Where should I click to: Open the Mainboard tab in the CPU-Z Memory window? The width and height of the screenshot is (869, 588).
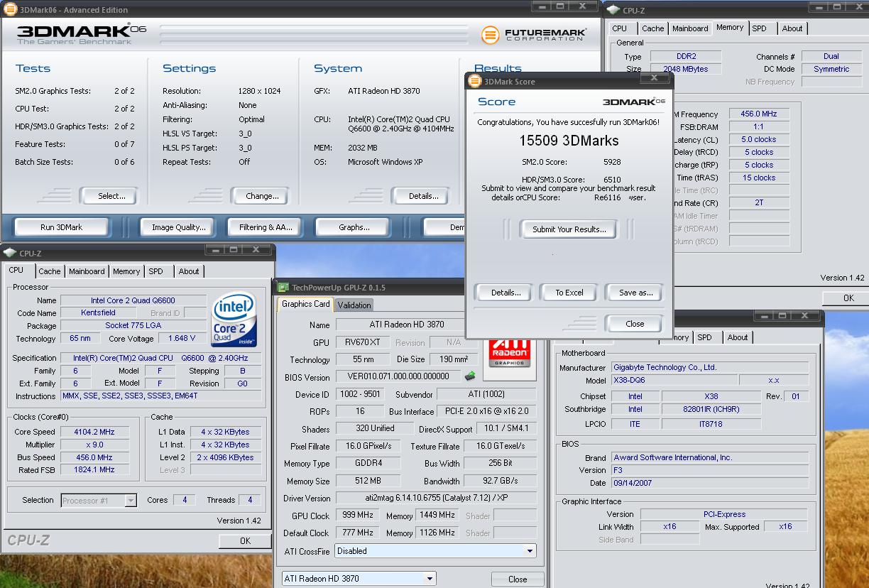[690, 28]
